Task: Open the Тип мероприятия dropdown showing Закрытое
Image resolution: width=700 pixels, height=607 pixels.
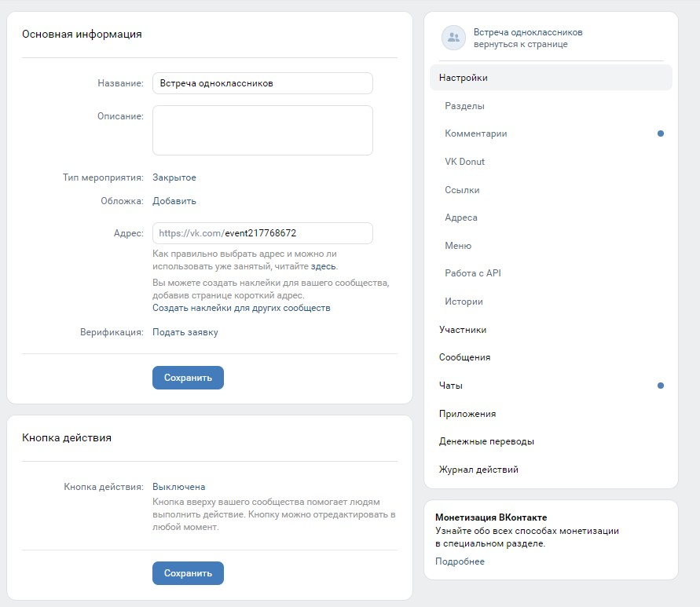Action: click(174, 177)
